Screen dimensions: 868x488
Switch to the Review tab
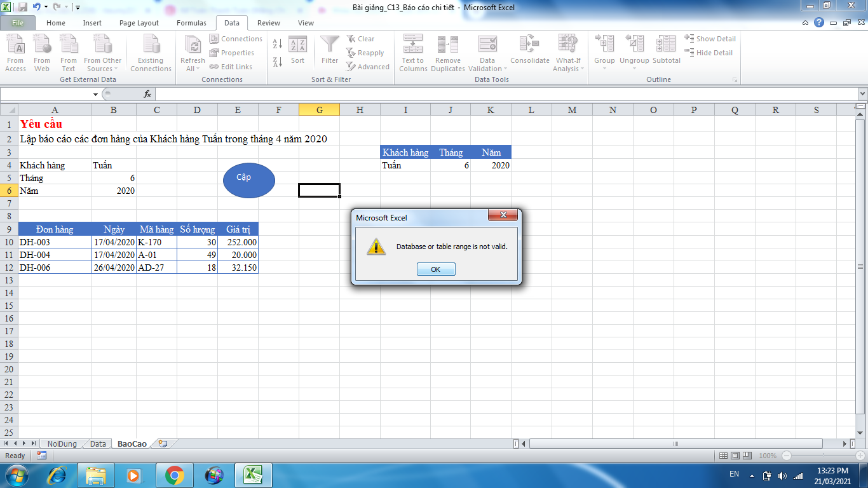pos(269,23)
